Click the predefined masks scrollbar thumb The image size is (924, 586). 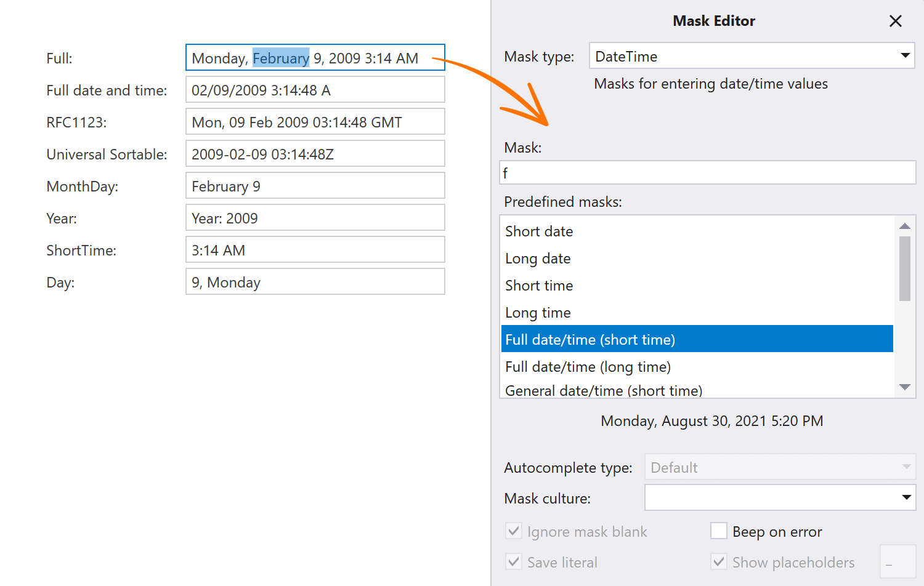904,268
